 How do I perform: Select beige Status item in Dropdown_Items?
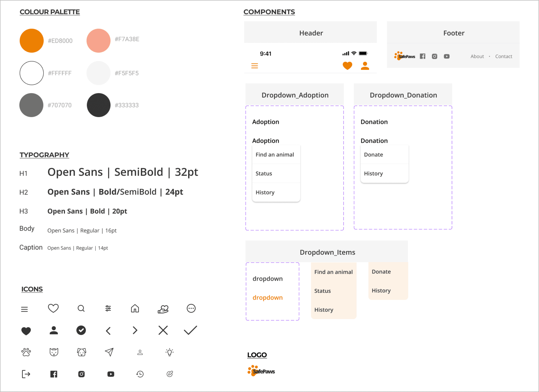pyautogui.click(x=334, y=291)
